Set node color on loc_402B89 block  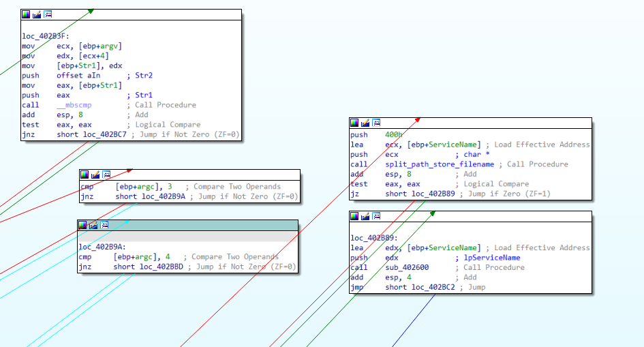pyautogui.click(x=354, y=216)
